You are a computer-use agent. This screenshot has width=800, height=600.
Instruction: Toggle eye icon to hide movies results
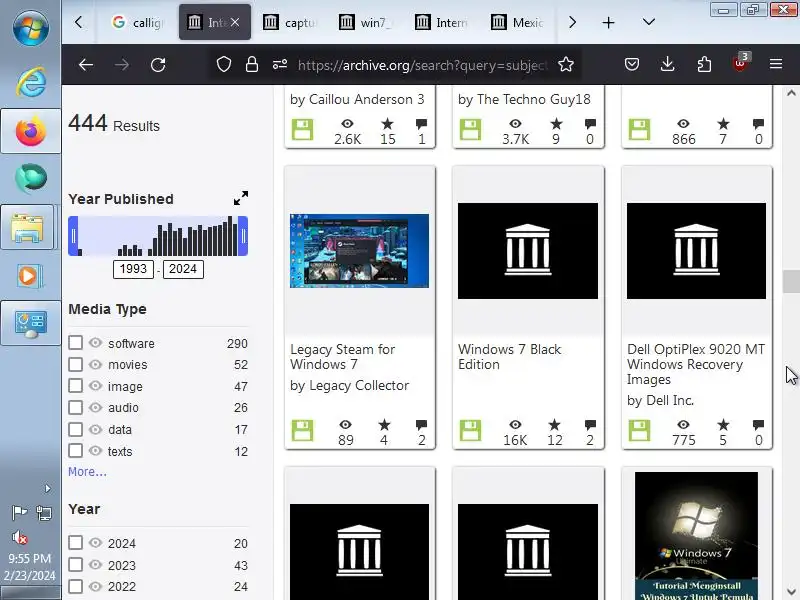[x=95, y=364]
